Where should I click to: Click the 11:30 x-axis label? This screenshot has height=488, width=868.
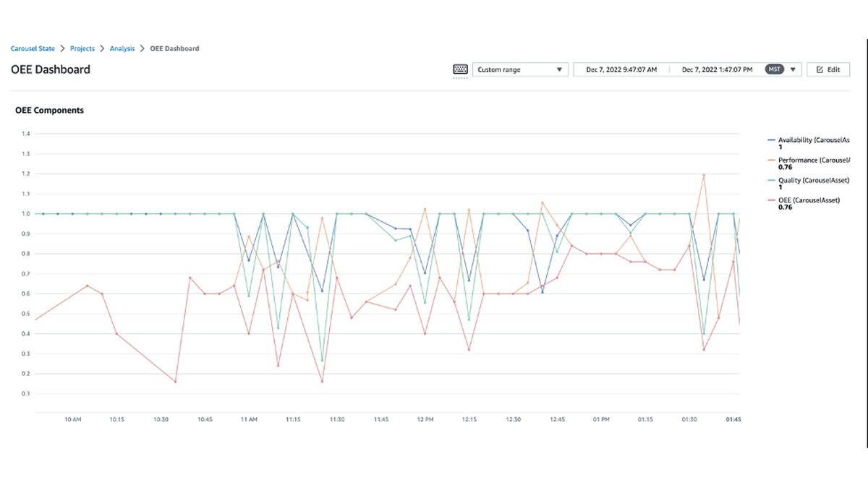(336, 419)
